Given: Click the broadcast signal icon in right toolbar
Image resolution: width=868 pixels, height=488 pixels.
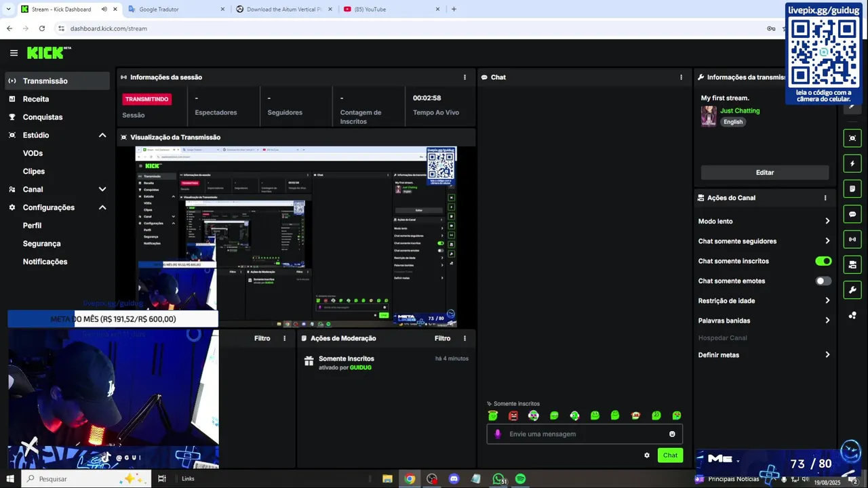Looking at the screenshot, I should point(852,239).
